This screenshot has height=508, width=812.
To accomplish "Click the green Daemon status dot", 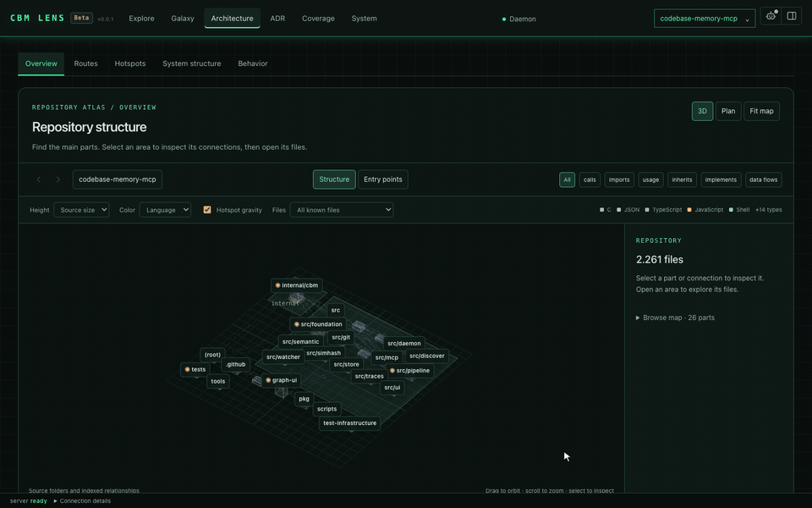I will 504,19.
